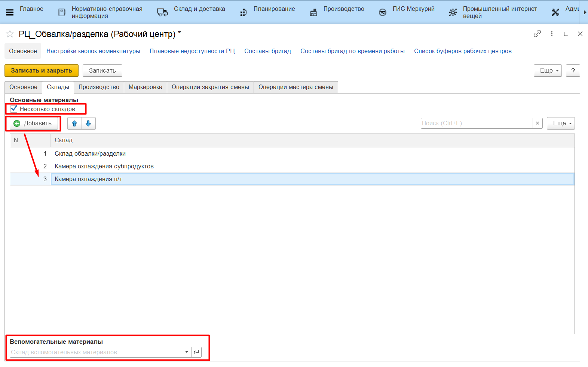Click "Записать и закрыть" button

[42, 71]
